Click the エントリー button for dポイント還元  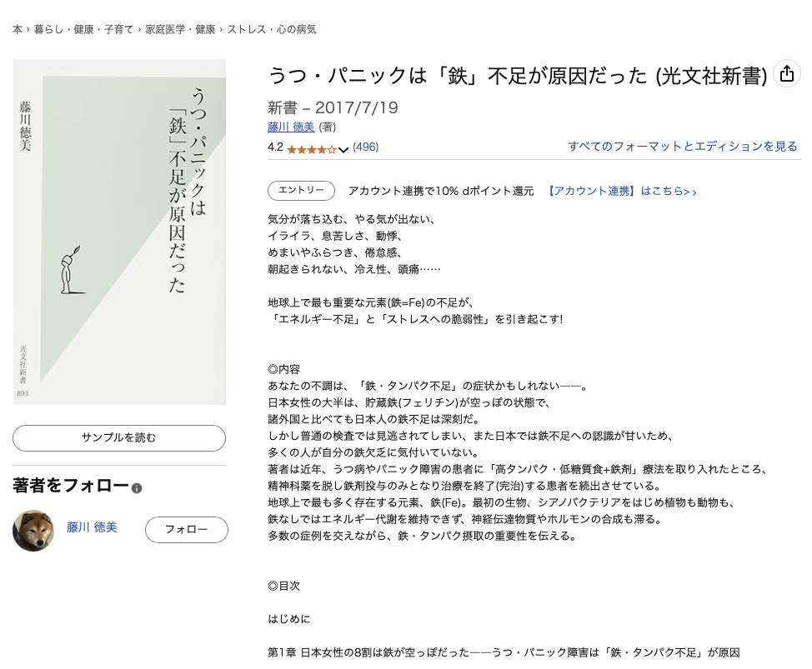pos(301,191)
